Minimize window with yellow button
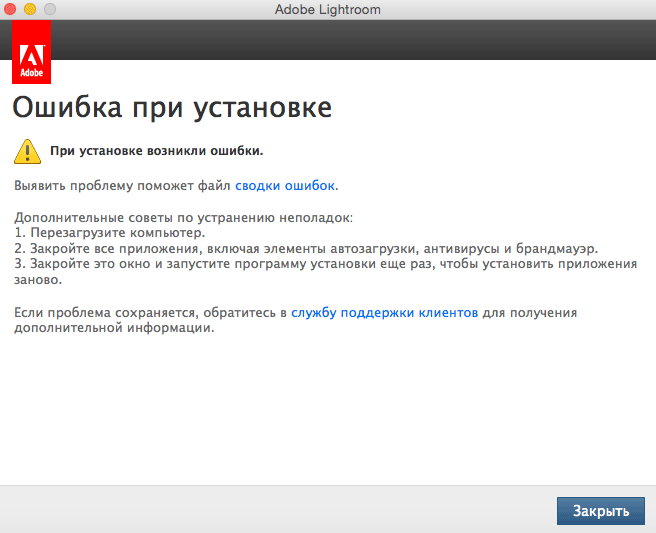This screenshot has height=533, width=656. point(30,9)
